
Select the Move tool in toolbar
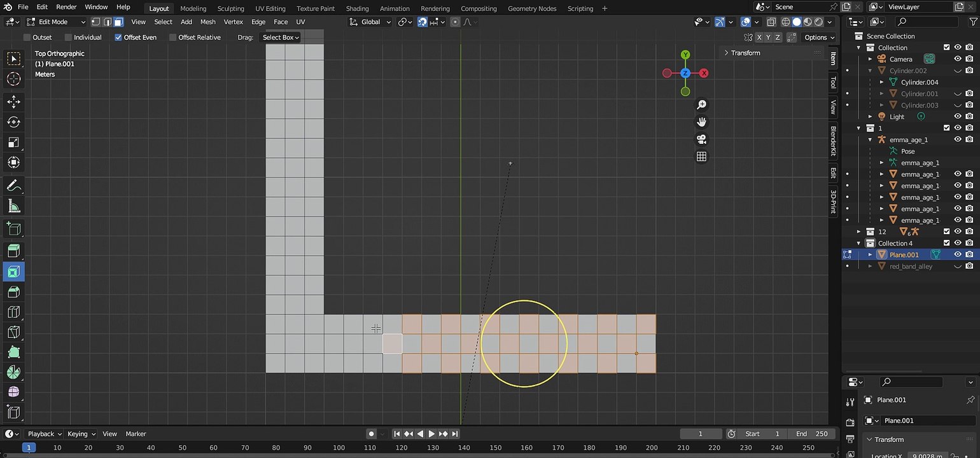click(13, 102)
